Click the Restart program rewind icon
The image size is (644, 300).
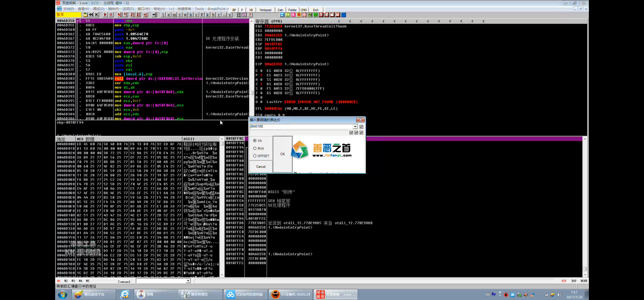click(x=91, y=15)
